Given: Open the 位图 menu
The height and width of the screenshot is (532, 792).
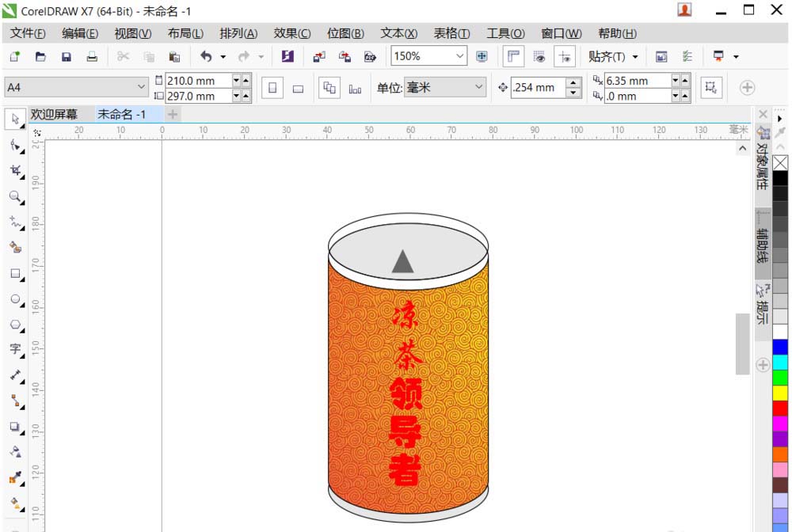Looking at the screenshot, I should (x=345, y=33).
